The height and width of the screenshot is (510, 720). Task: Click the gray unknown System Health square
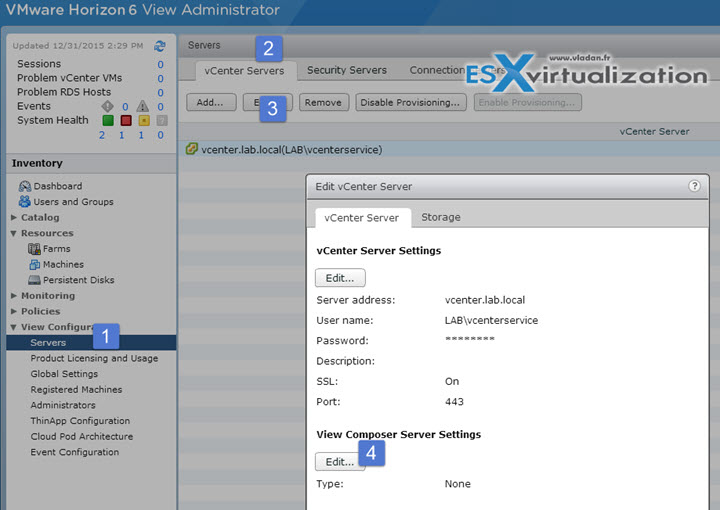pyautogui.click(x=162, y=120)
